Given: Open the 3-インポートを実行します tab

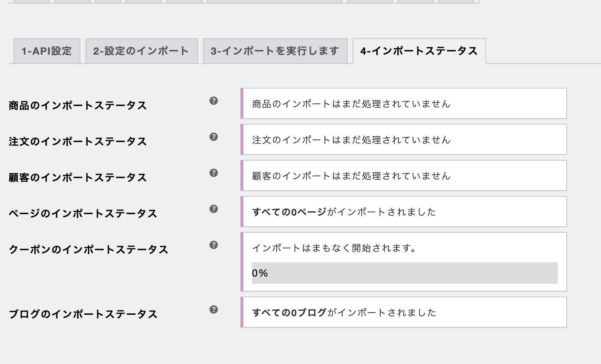Looking at the screenshot, I should click(275, 51).
